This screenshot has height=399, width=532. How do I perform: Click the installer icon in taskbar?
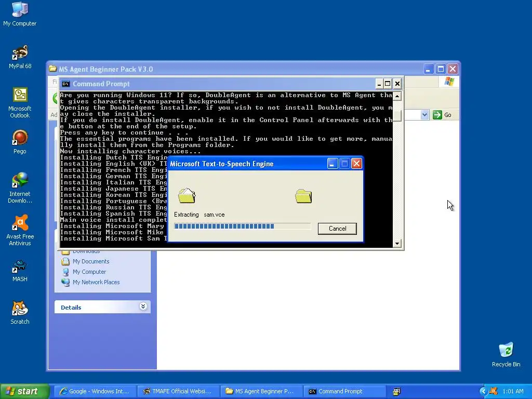[x=396, y=391]
